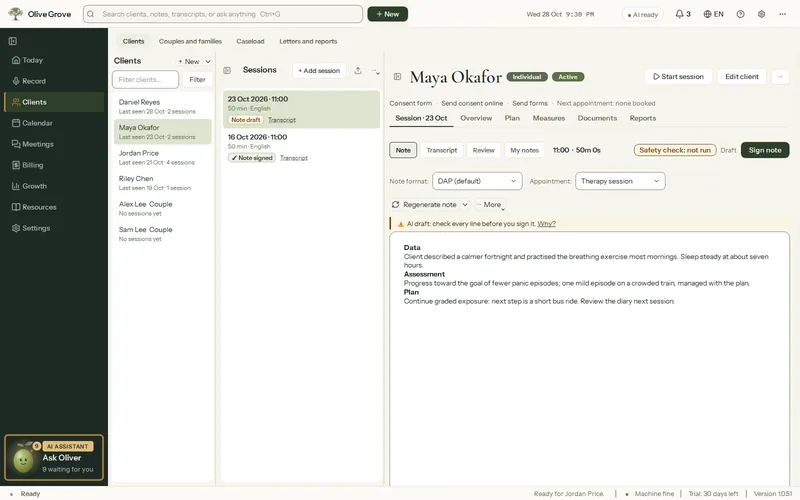The image size is (800, 500).
Task: Open Consent form link
Action: (411, 103)
